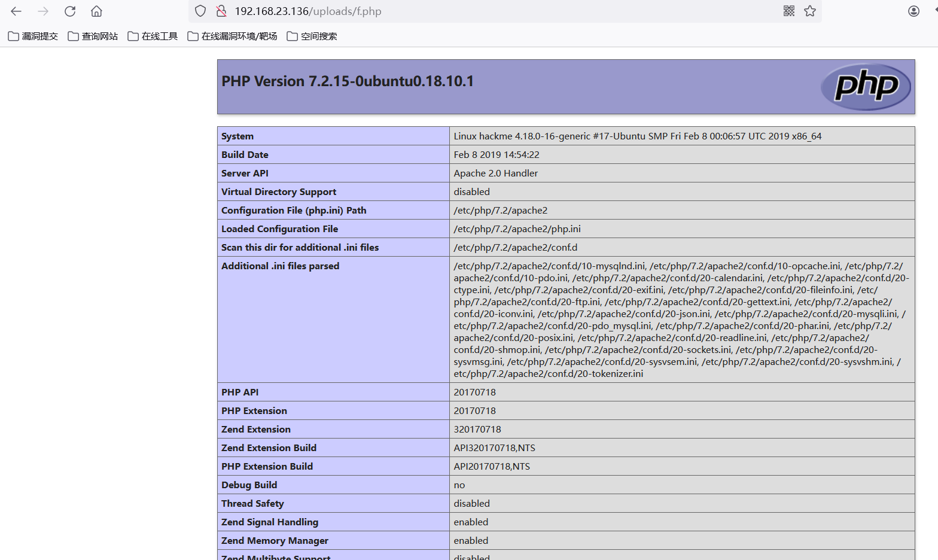Select the Build Date label
The width and height of the screenshot is (938, 560).
coord(245,155)
